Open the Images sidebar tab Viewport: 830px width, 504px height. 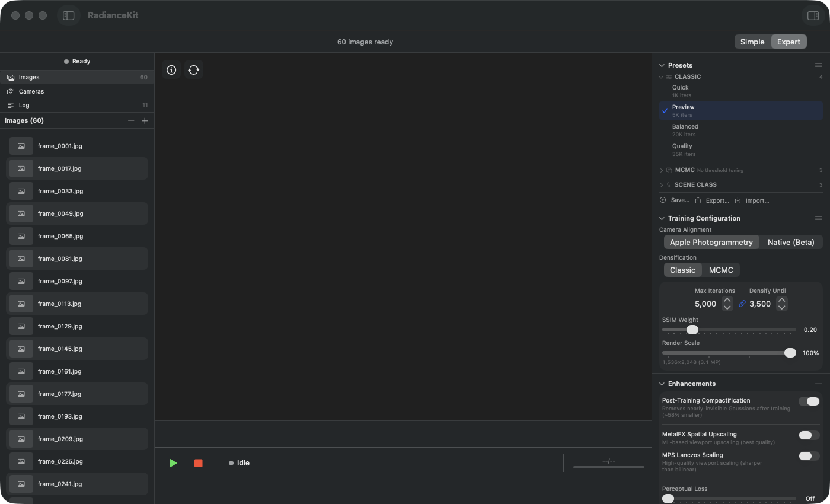pyautogui.click(x=77, y=77)
